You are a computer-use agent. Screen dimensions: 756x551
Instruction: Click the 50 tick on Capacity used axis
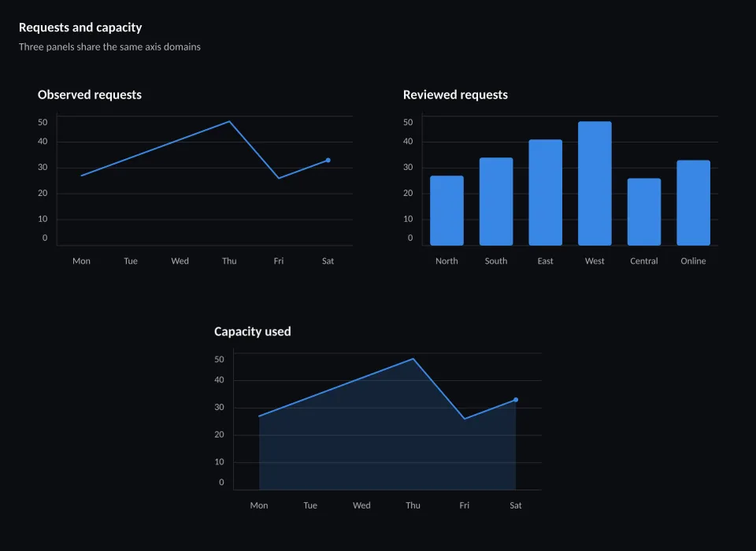(220, 359)
